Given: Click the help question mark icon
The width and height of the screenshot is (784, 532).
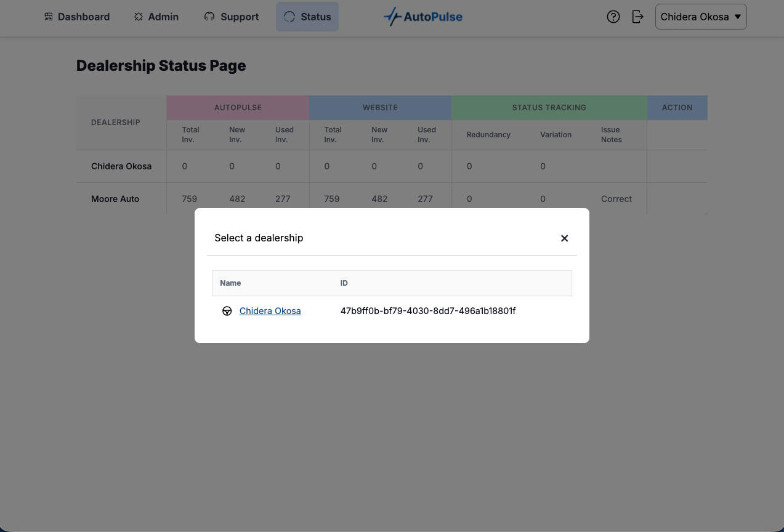Looking at the screenshot, I should (x=613, y=17).
